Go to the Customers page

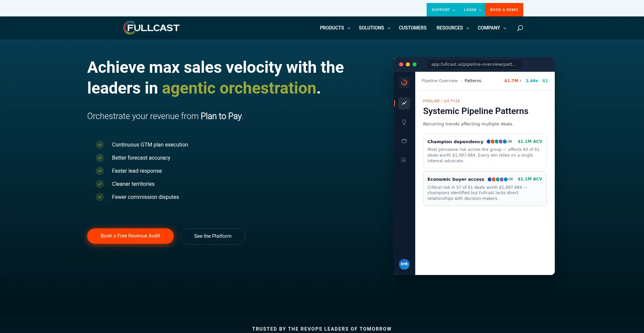coord(413,28)
